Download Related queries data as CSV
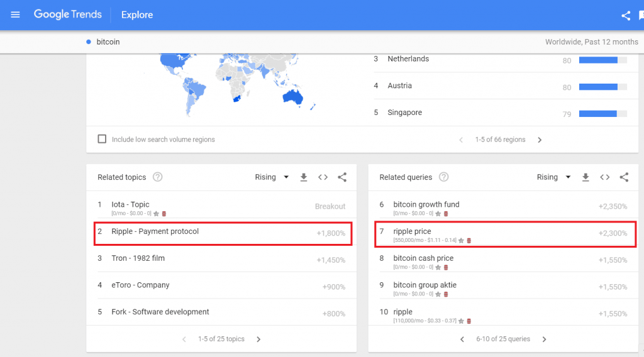644x357 pixels. [586, 177]
